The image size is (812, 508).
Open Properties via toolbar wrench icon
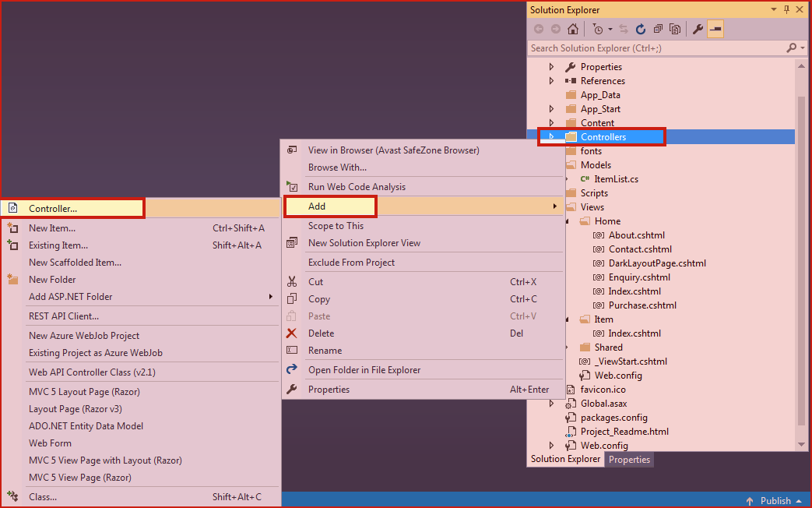tap(698, 29)
